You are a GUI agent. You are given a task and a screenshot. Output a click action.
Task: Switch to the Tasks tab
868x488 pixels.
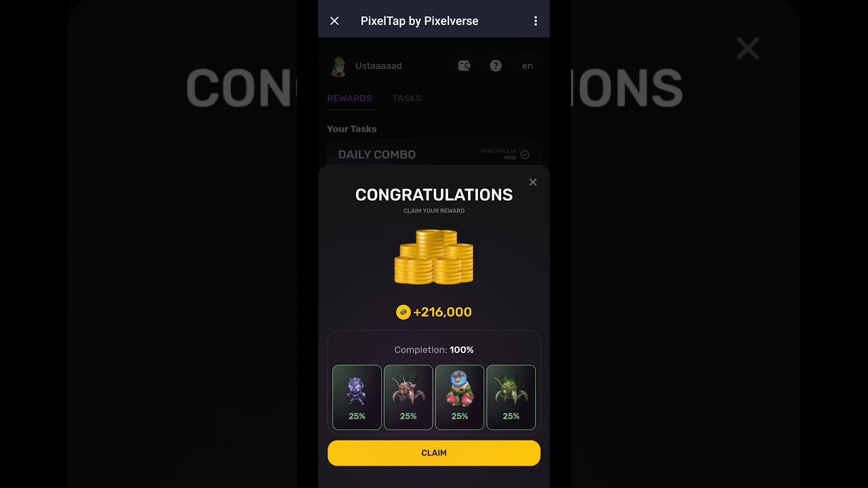pyautogui.click(x=407, y=98)
